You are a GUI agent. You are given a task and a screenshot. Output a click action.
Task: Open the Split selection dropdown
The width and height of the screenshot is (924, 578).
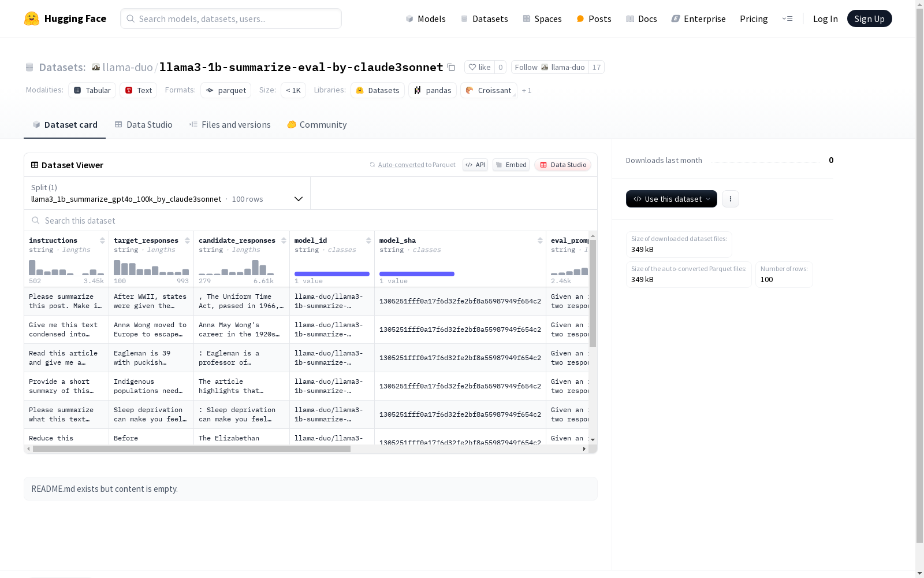[x=167, y=193]
